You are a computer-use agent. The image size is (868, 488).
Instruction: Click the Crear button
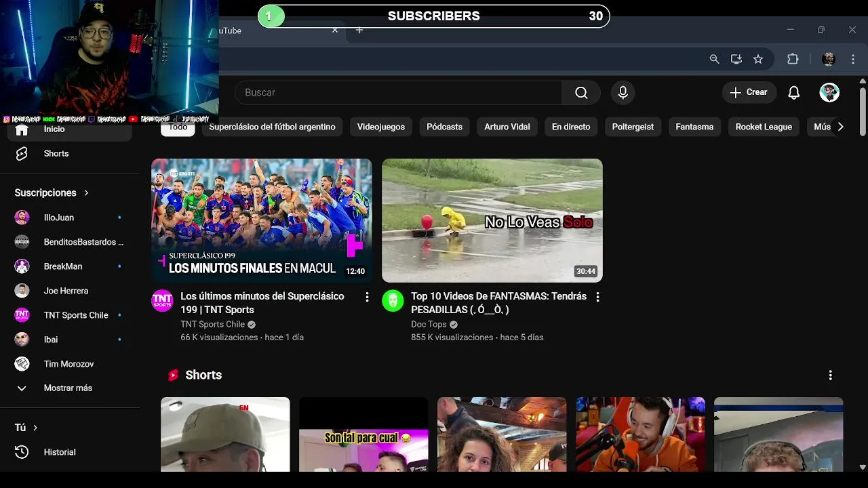pos(749,93)
